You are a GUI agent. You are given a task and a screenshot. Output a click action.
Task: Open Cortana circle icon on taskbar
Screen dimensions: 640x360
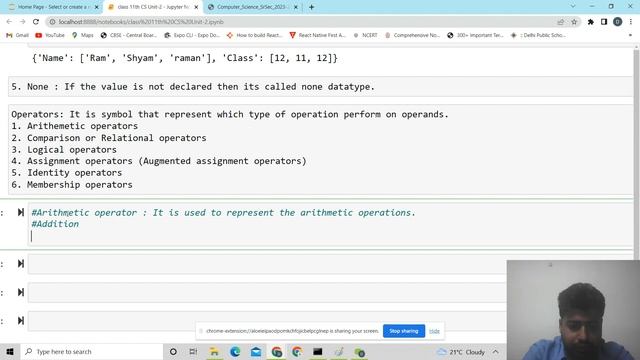pos(173,351)
